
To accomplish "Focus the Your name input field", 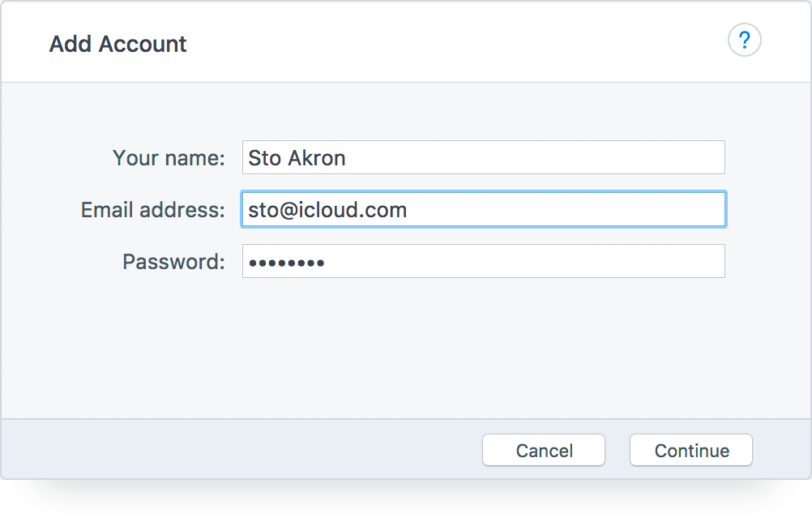I will (484, 157).
